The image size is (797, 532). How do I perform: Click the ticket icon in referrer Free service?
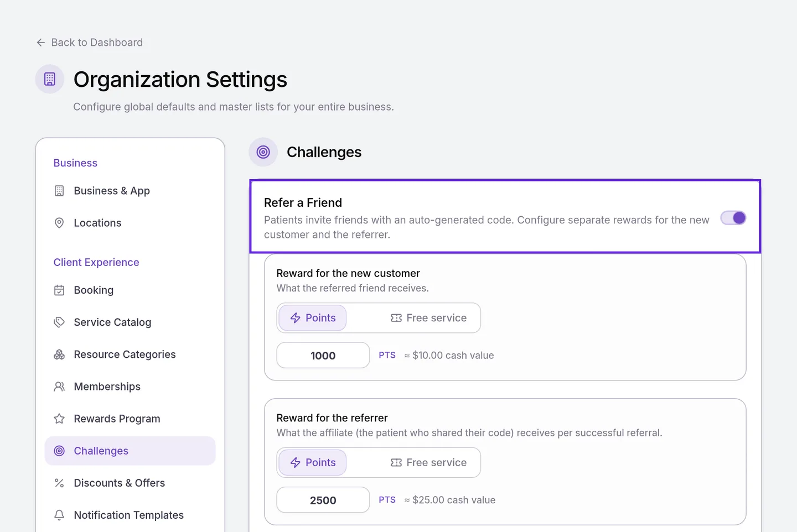point(396,462)
